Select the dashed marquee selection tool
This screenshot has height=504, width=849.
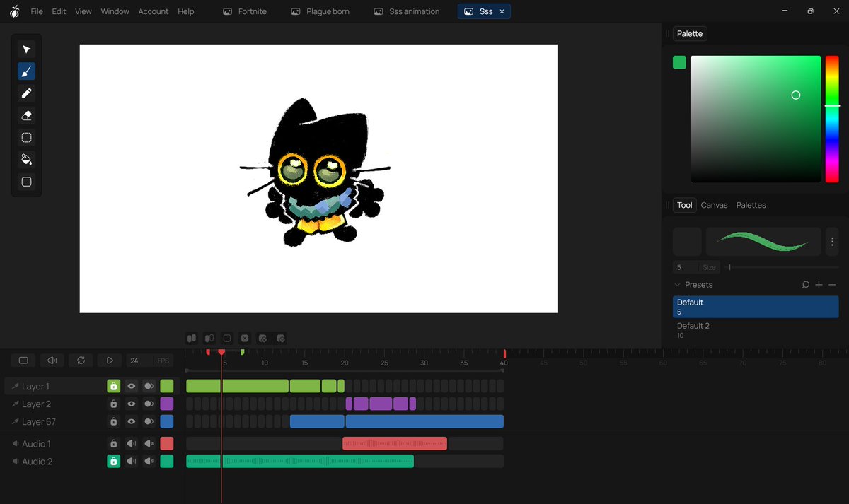[27, 138]
